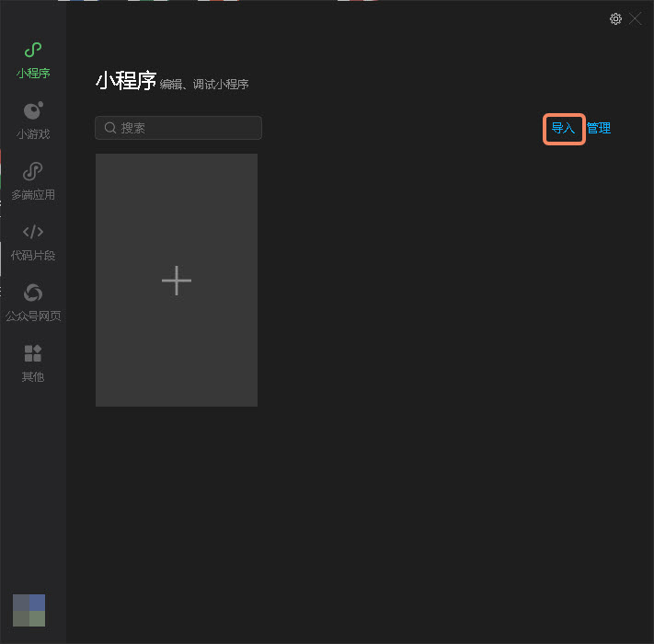This screenshot has width=654, height=644.
Task: Click the 小程序 mini program icon in sidebar
Action: (33, 51)
